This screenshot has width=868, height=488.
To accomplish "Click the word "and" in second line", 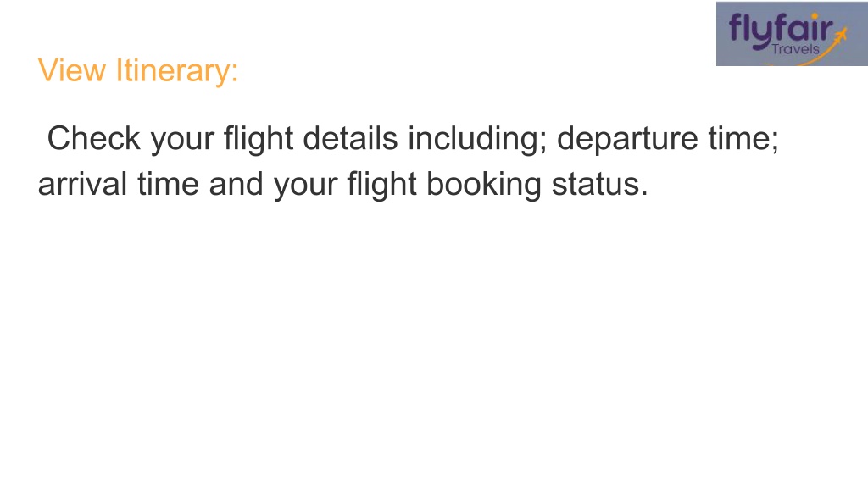I will [x=236, y=184].
